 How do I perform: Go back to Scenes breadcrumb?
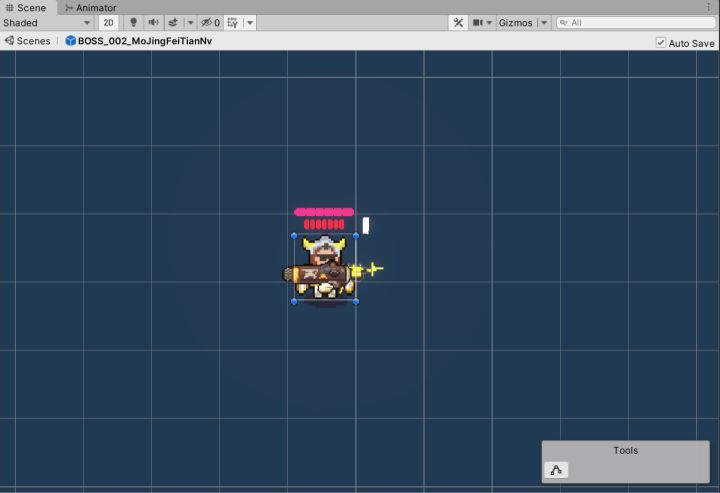tap(28, 41)
